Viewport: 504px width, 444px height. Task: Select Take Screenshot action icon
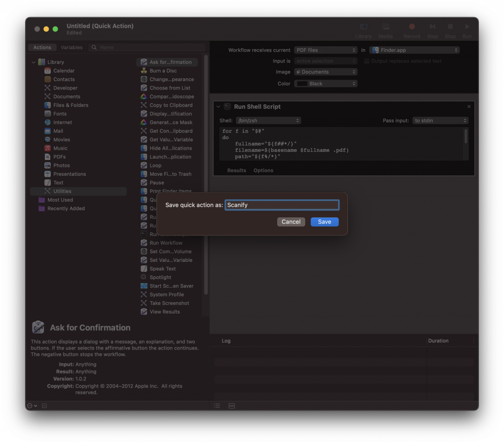pos(144,303)
